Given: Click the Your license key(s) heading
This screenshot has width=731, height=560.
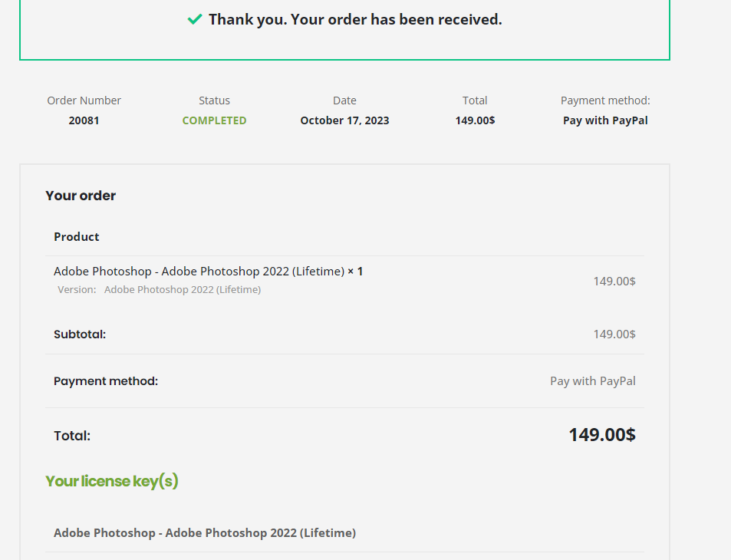Looking at the screenshot, I should click(x=112, y=481).
